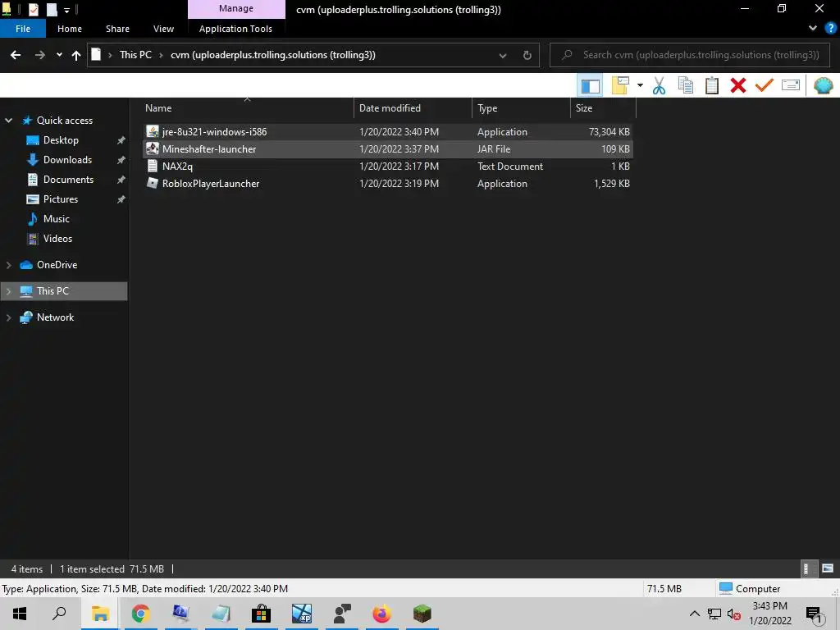Open the File menu

[x=23, y=29]
